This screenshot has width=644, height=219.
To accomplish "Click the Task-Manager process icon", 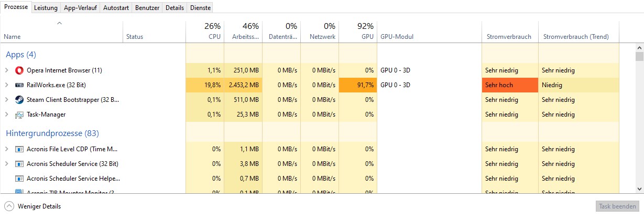I will point(19,114).
